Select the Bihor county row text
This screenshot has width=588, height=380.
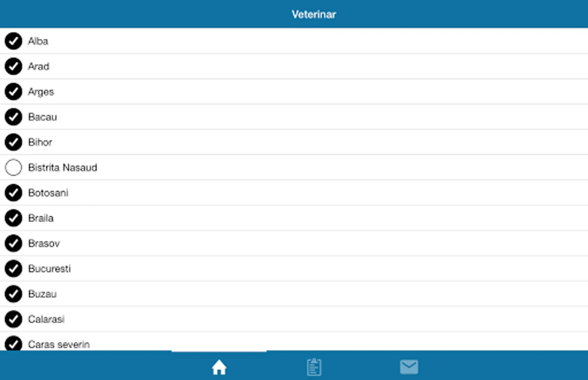(40, 142)
